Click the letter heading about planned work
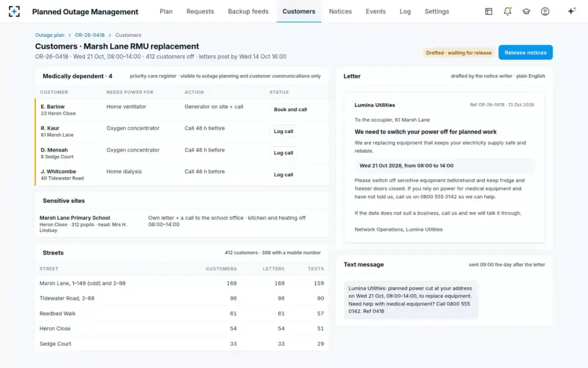The width and height of the screenshot is (588, 368). point(425,132)
